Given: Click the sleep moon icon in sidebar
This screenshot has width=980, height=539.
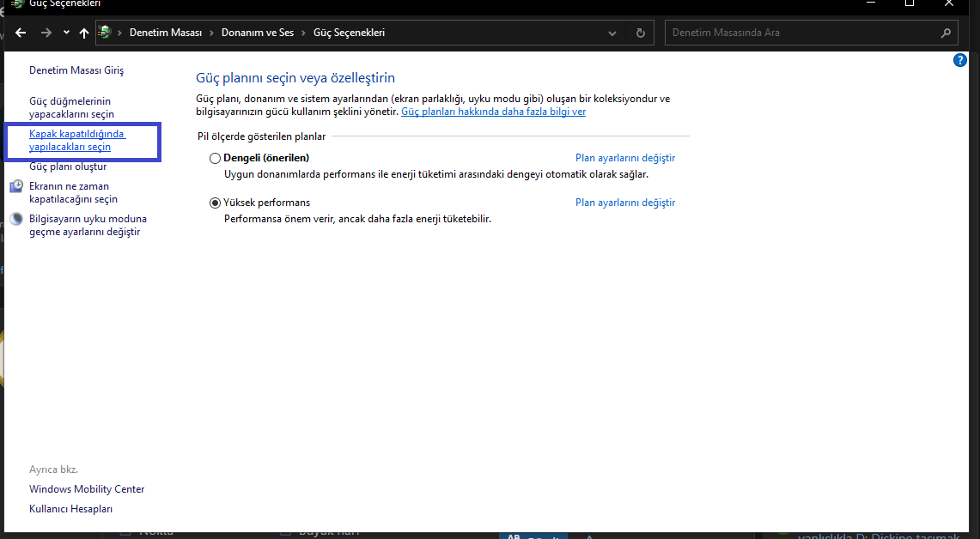Looking at the screenshot, I should click(17, 219).
